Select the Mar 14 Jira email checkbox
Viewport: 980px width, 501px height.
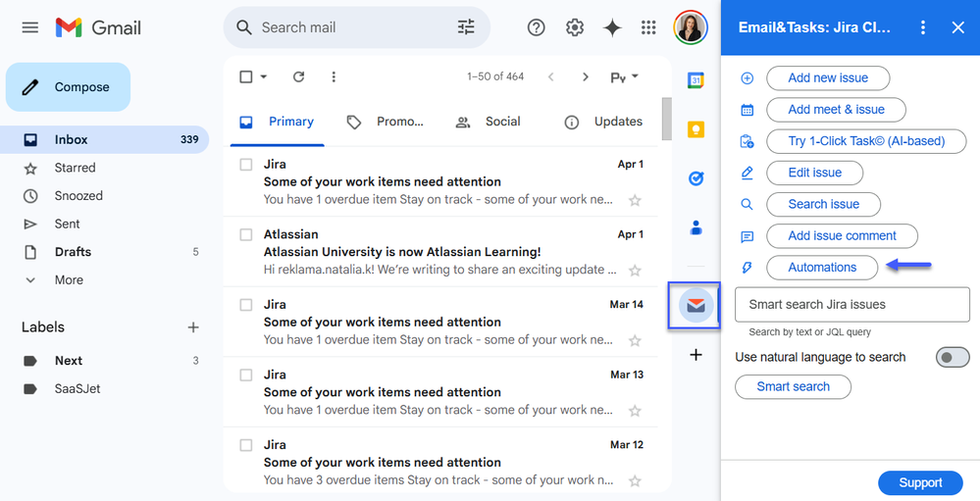(246, 305)
